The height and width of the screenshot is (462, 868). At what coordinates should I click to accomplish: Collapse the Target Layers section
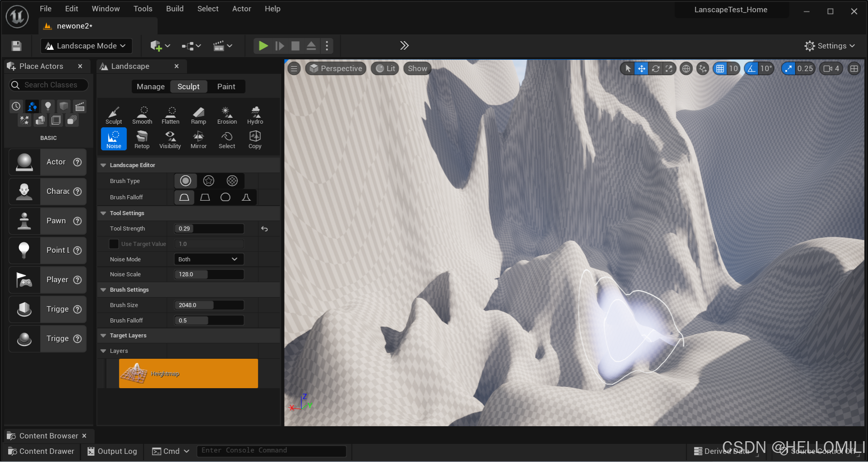click(x=103, y=336)
